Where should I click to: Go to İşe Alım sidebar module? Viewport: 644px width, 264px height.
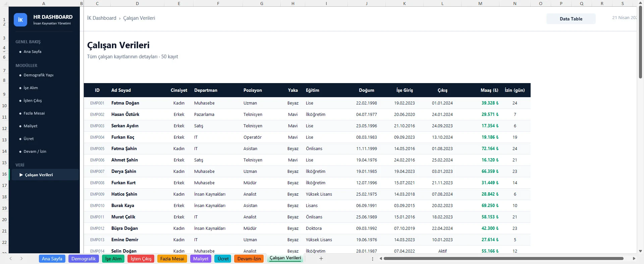31,88
